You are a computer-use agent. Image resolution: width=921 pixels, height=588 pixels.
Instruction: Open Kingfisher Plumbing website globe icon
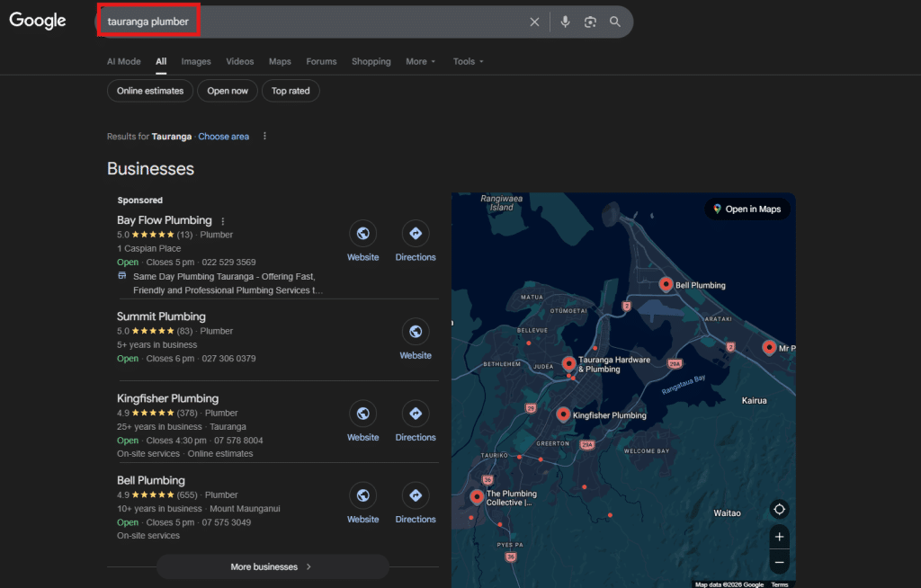[363, 414]
